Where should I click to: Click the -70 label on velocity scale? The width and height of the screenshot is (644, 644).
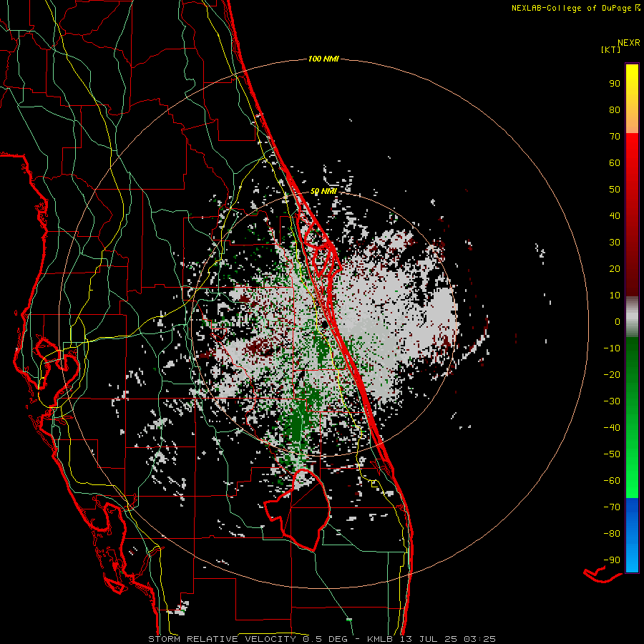(612, 507)
